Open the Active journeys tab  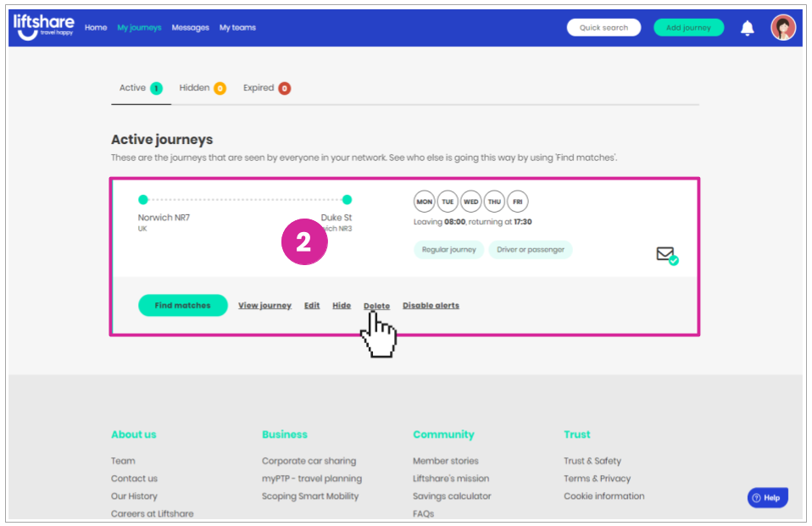(141, 88)
